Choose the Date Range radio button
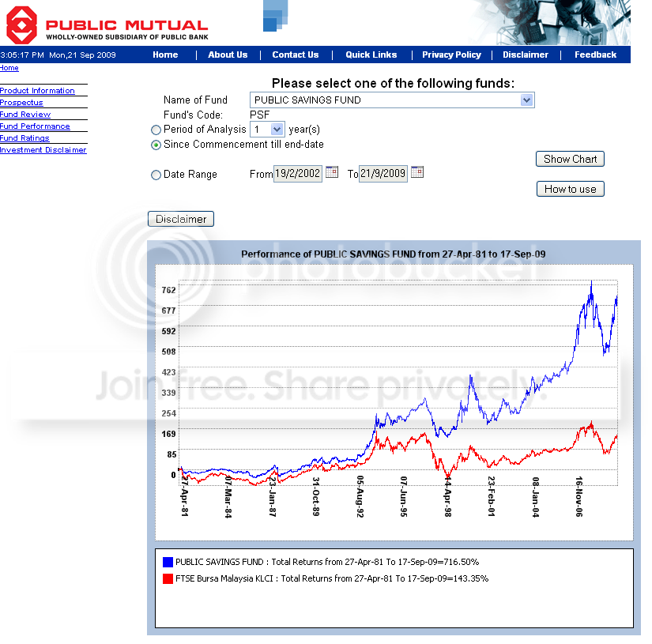The width and height of the screenshot is (652, 644). coord(156,175)
